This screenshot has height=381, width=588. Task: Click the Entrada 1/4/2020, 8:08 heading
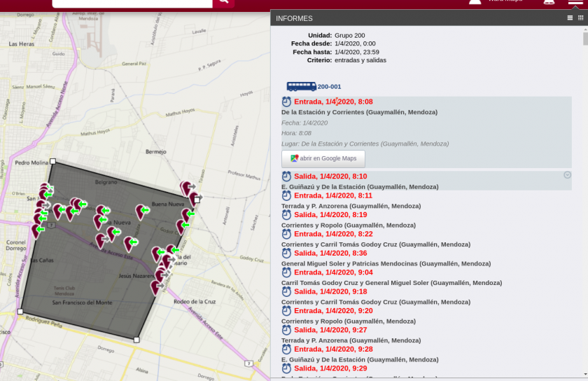[x=332, y=102]
